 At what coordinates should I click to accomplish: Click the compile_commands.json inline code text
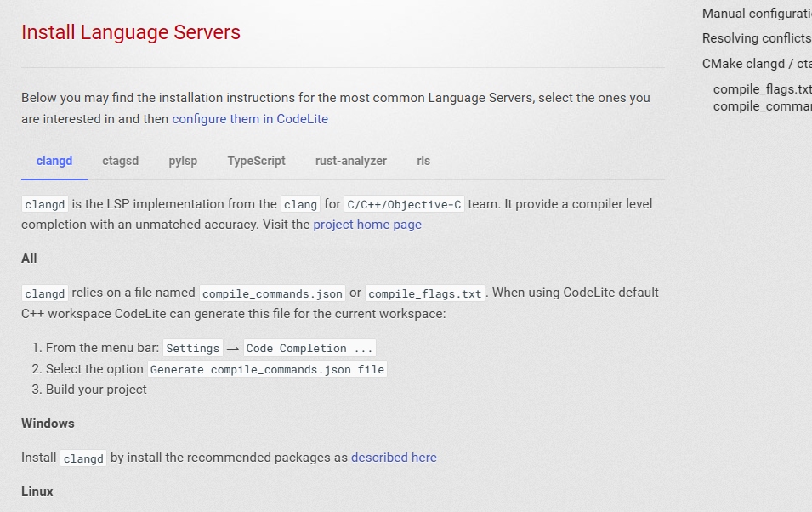[272, 293]
